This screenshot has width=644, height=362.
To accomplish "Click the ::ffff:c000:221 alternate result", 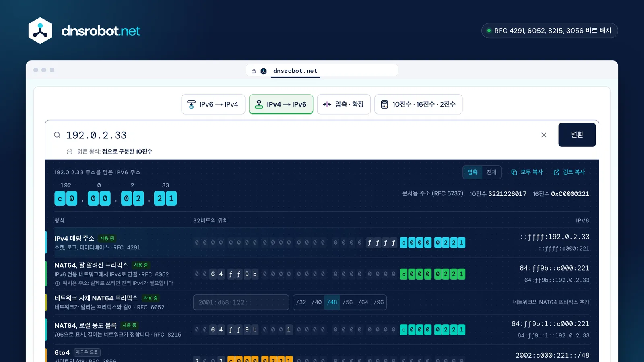I will [x=564, y=249].
